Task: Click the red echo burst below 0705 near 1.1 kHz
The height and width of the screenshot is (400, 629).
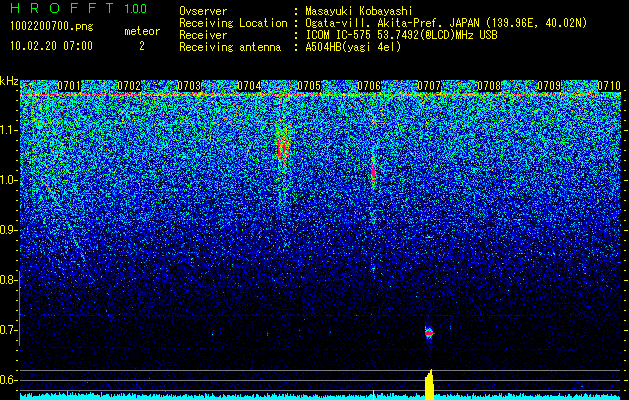Action: (x=283, y=146)
